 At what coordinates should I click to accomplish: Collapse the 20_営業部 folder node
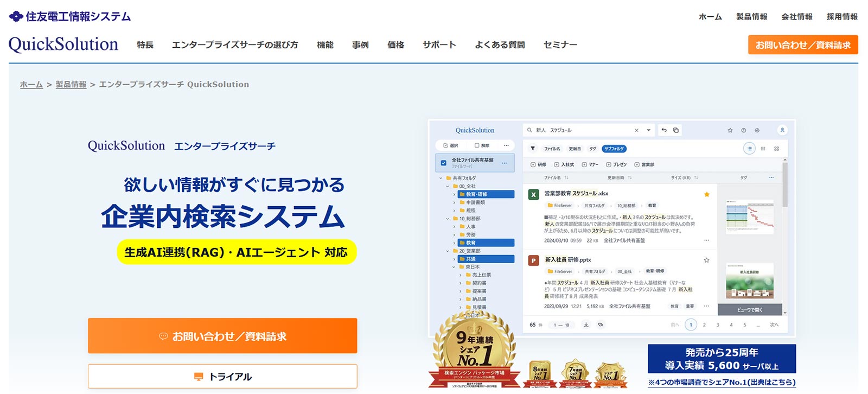coord(448,251)
